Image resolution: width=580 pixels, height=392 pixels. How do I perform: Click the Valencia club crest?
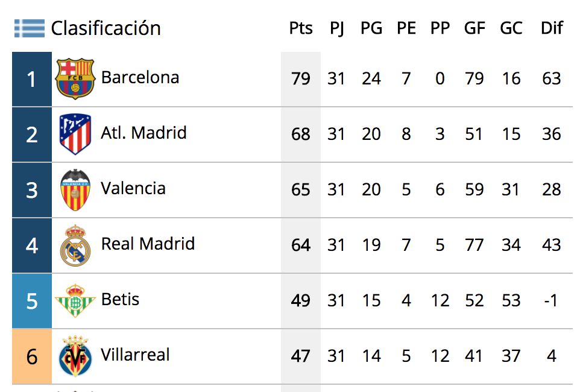(75, 190)
